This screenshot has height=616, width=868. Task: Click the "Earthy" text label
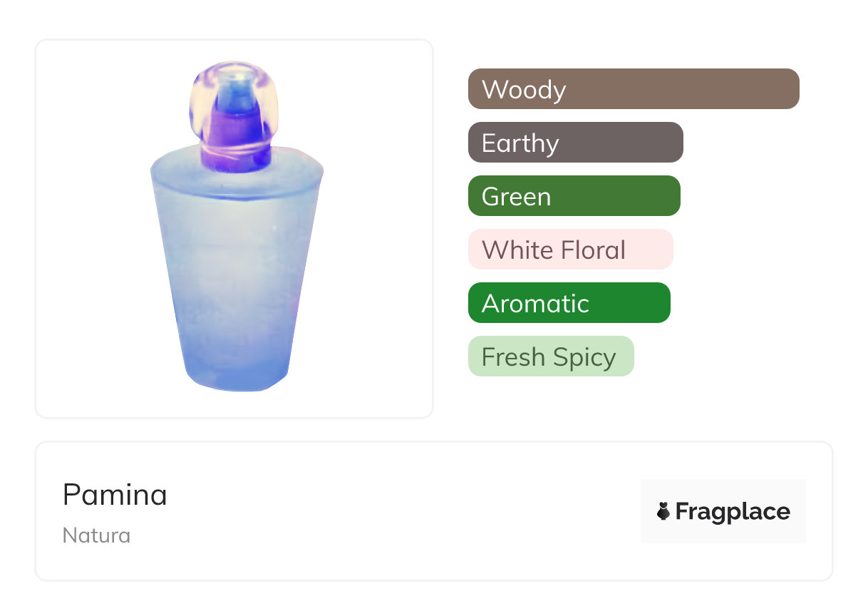(520, 143)
